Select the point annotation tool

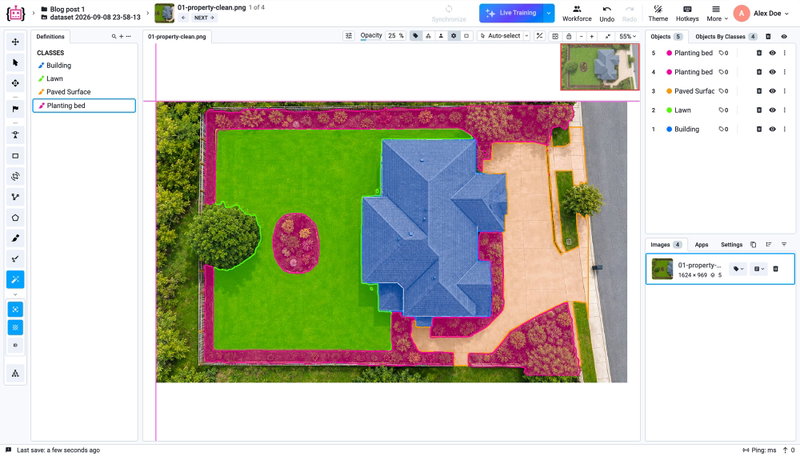pos(15,135)
